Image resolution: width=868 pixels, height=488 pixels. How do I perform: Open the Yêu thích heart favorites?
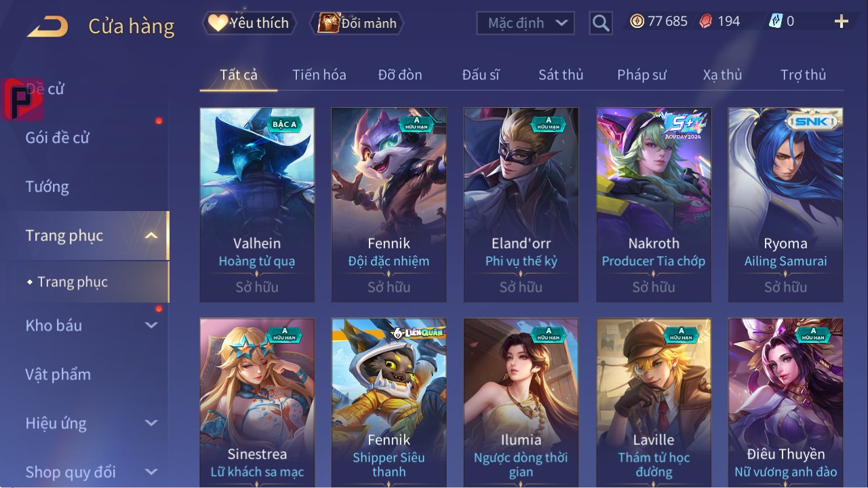coord(250,23)
